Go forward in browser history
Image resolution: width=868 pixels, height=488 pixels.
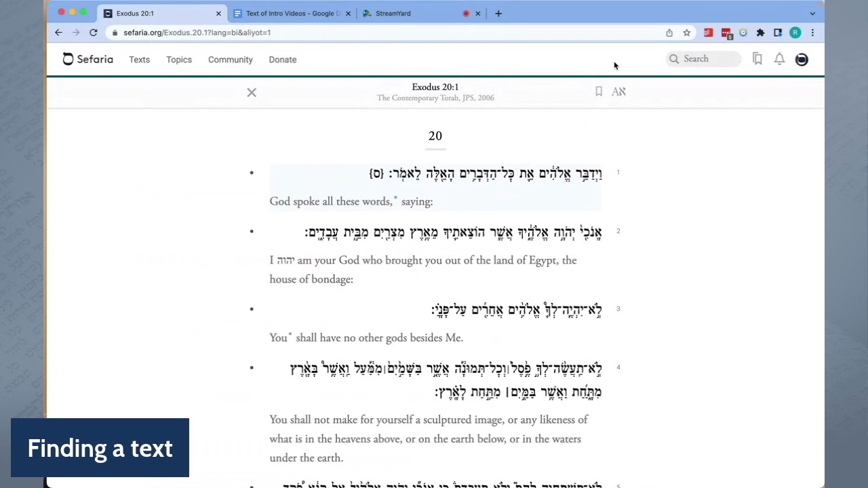pyautogui.click(x=76, y=33)
